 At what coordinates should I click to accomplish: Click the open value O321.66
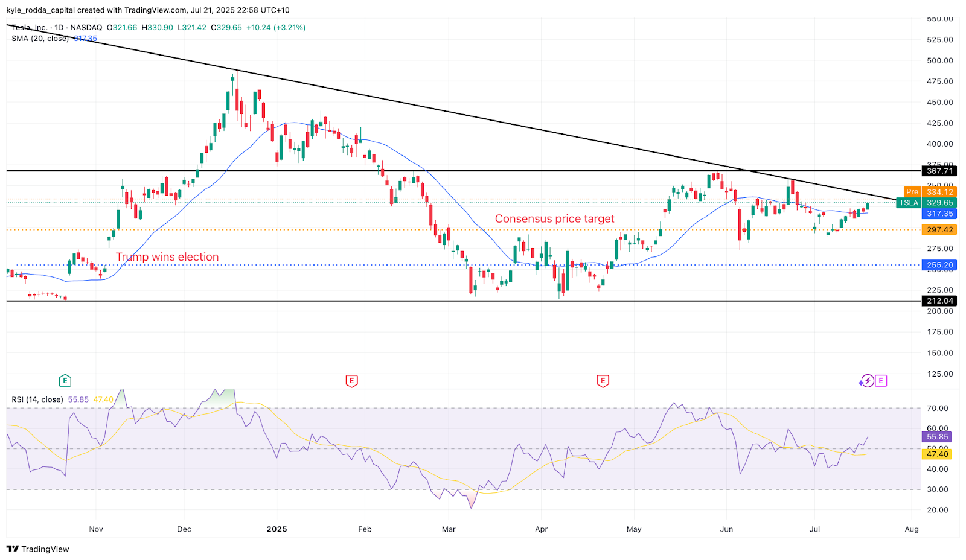(122, 28)
